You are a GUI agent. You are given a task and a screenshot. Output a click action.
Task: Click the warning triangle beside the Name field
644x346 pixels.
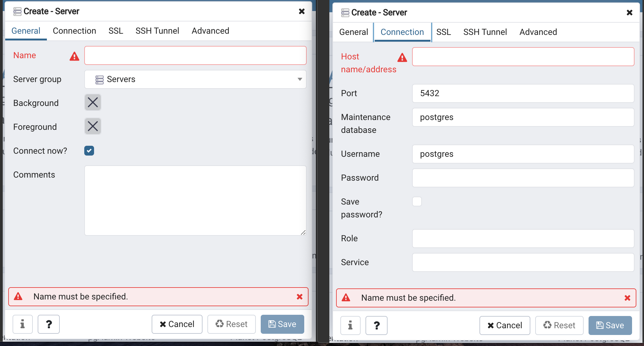coord(74,56)
